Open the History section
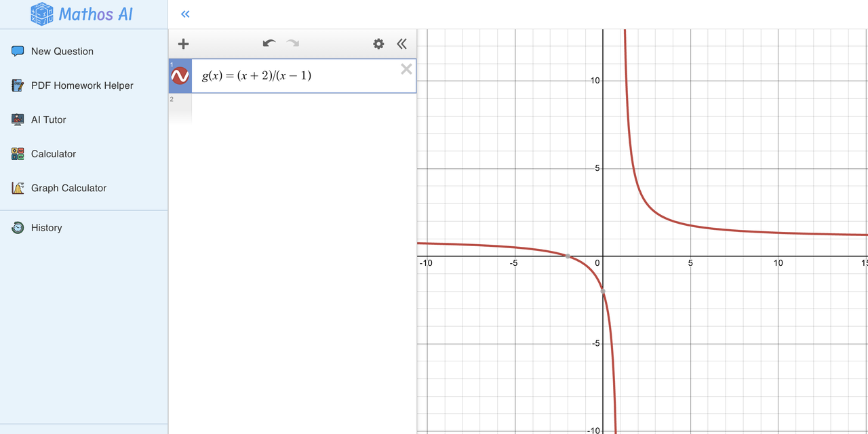Viewport: 868px width, 434px height. coord(47,227)
